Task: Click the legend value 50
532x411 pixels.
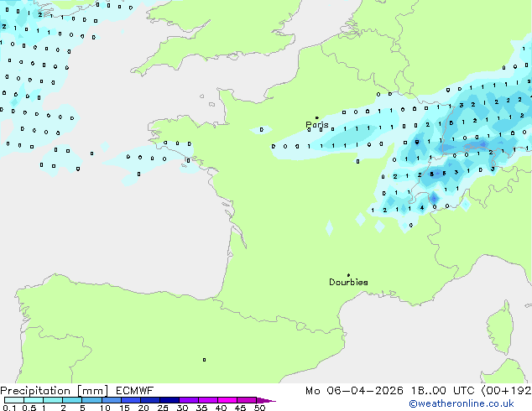Action: (259, 408)
